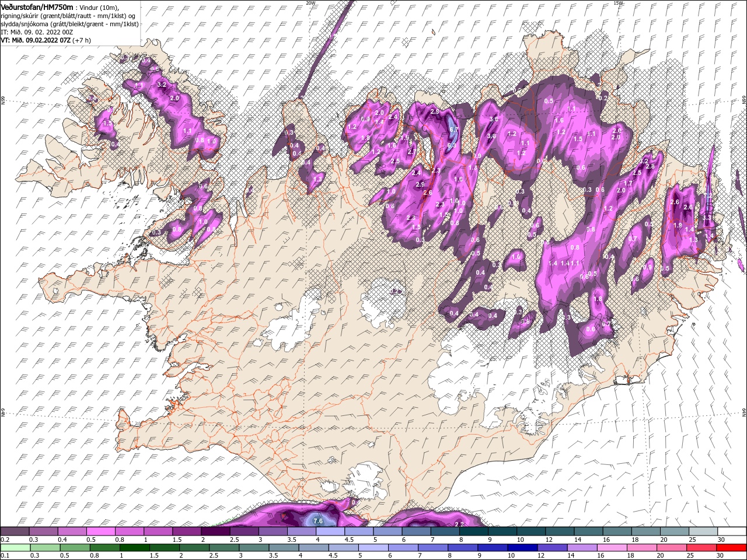Viewport: 747px width, 560px height.
Task: Click the Veðurstofan/HM750m map title
Action: pos(37,6)
